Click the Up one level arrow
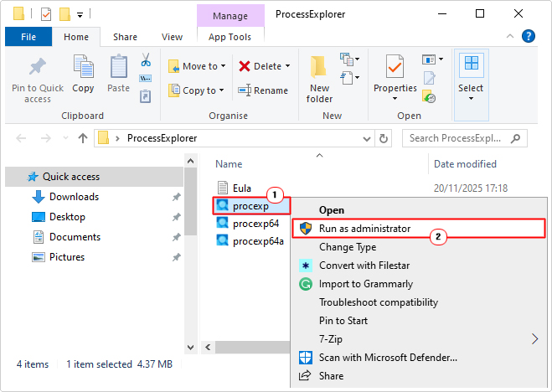 point(83,138)
